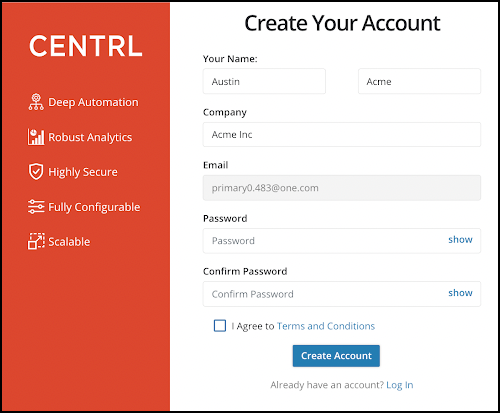The image size is (500, 413).
Task: Click the Highly Secure shield icon
Action: [36, 172]
